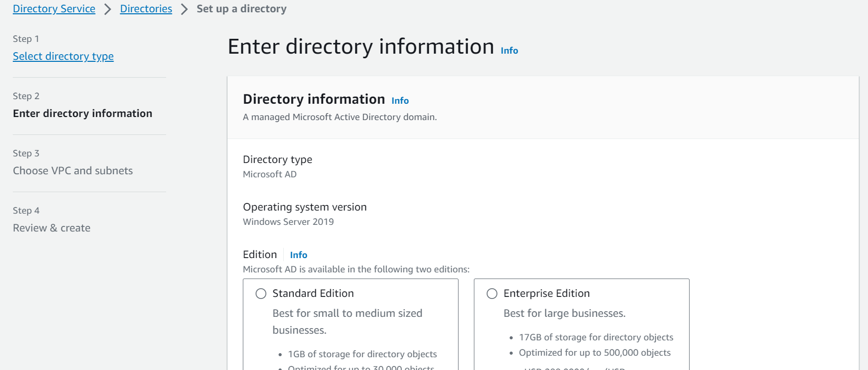Go to the Directories breadcrumb link
Screen dimensions: 868x370
(x=146, y=9)
